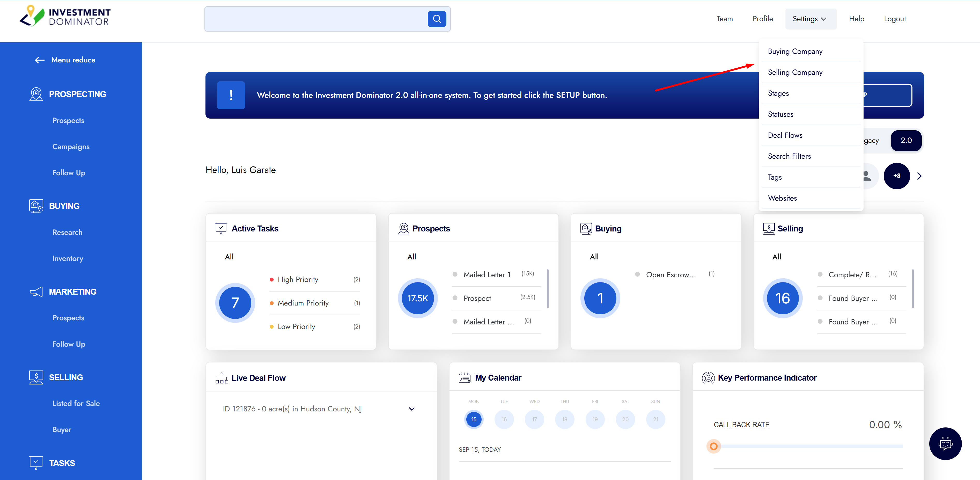
Task: Select Selling Company from Settings menu
Action: click(811, 72)
